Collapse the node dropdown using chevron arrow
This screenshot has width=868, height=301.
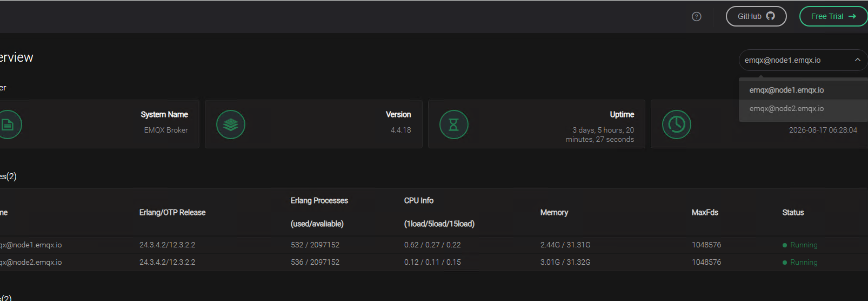(858, 60)
